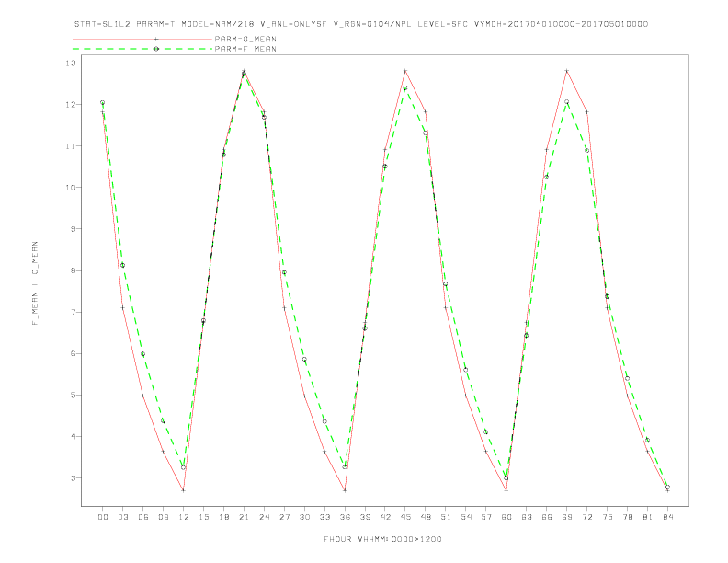Image resolution: width=728 pixels, height=563 pixels.
Task: Pick the O_MEAN plus marker at hour 36
Action: click(345, 490)
